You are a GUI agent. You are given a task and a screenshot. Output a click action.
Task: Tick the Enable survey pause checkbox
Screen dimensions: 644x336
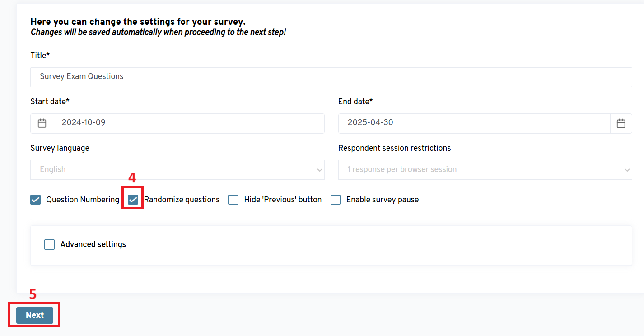[336, 200]
